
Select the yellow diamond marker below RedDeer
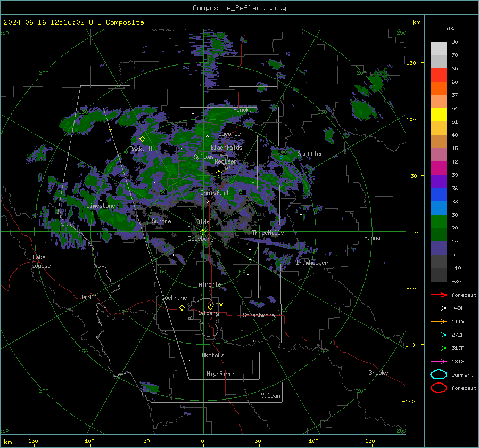(219, 173)
